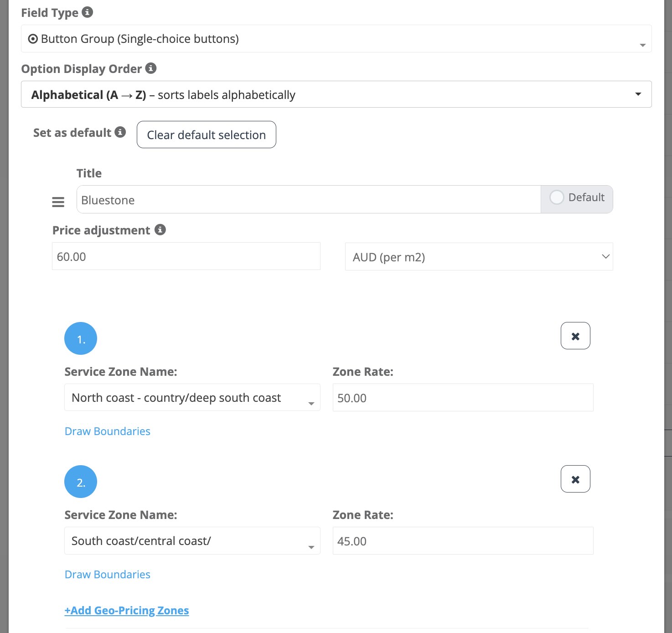Open the AUD (per m2) unit dropdown
The image size is (672, 633).
(x=479, y=257)
